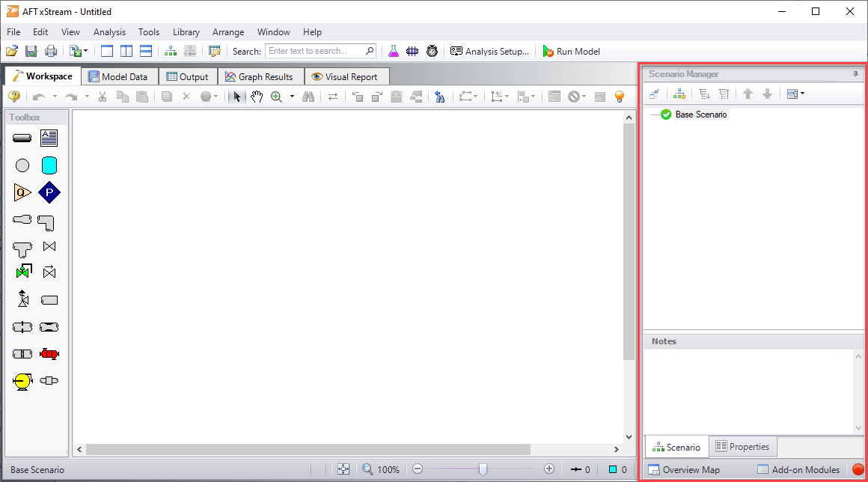Click the Search text field
Viewport: 868px width, 482px height.
pyautogui.click(x=320, y=51)
